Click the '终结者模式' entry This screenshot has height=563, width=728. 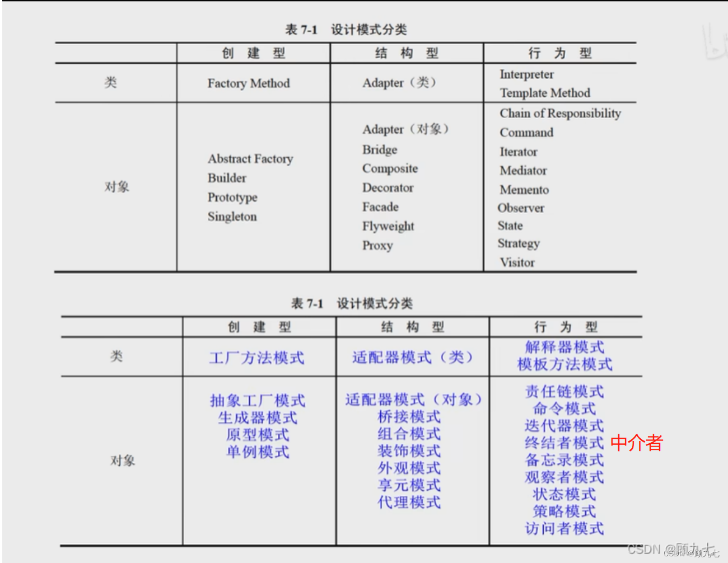(x=565, y=443)
